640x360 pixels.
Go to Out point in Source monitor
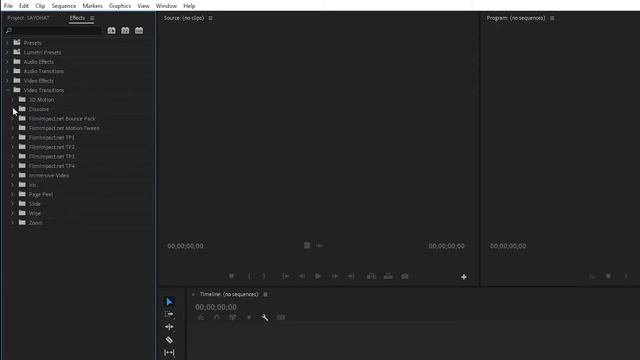click(351, 276)
